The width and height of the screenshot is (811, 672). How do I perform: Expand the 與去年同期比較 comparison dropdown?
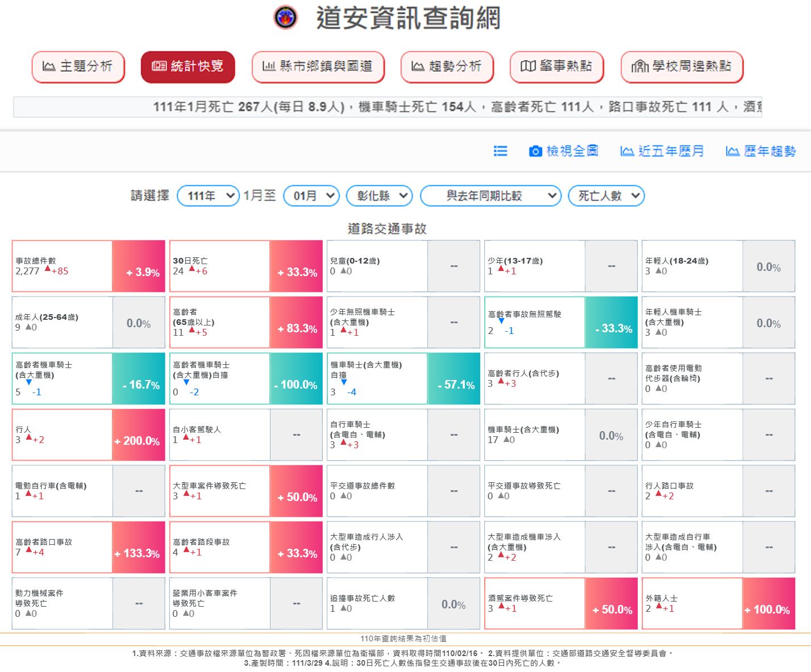point(490,196)
